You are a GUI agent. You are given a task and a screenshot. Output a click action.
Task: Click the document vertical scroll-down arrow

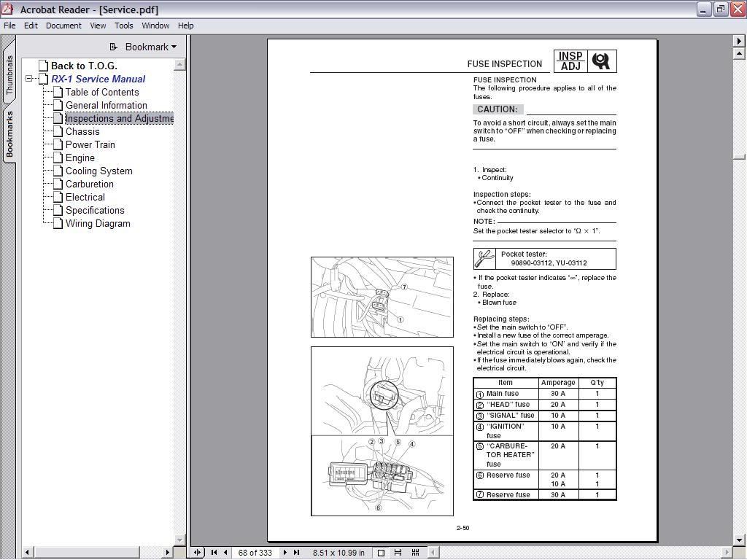pos(739,540)
